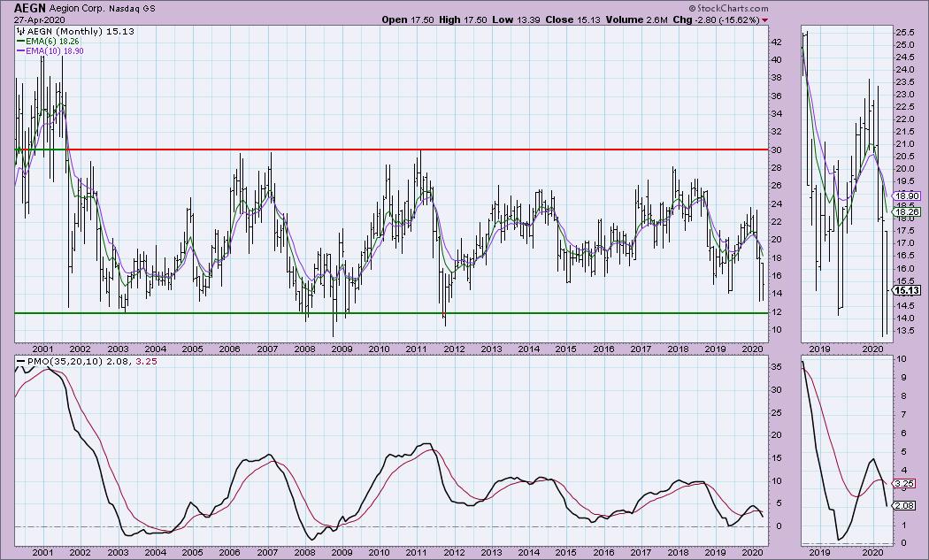The height and width of the screenshot is (560, 929).
Task: Click the boxed 2.08 PMO value tag
Action: 905,505
